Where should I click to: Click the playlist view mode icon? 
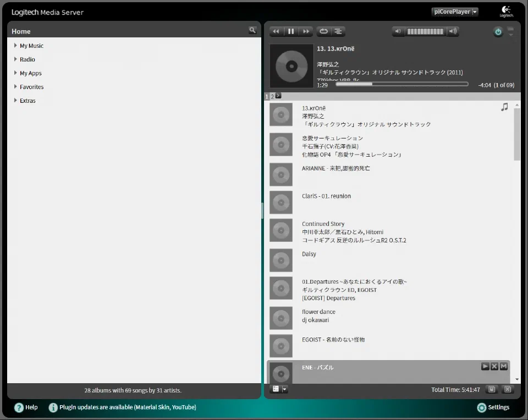point(276,389)
